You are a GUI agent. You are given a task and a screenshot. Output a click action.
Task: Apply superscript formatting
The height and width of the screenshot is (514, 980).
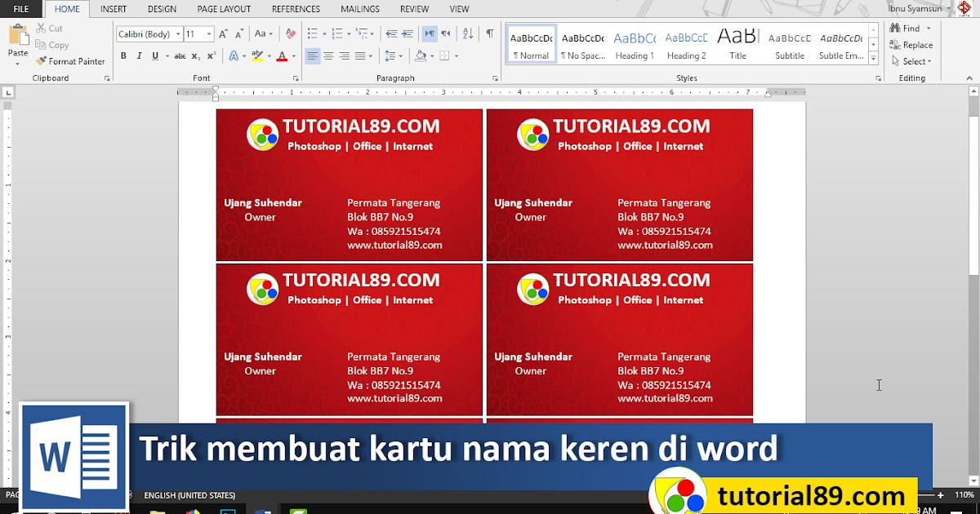click(212, 56)
